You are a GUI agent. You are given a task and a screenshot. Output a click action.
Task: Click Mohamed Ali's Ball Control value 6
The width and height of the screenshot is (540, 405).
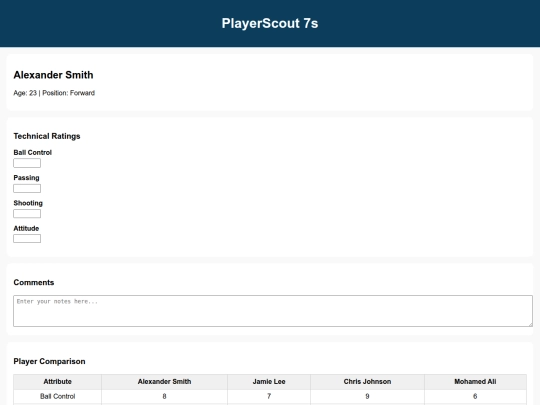(x=475, y=396)
